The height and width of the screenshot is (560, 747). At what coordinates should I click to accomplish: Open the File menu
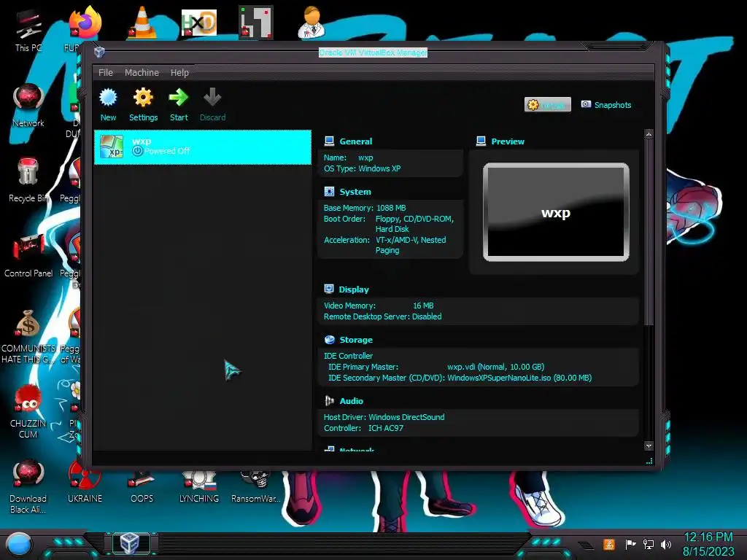point(106,72)
